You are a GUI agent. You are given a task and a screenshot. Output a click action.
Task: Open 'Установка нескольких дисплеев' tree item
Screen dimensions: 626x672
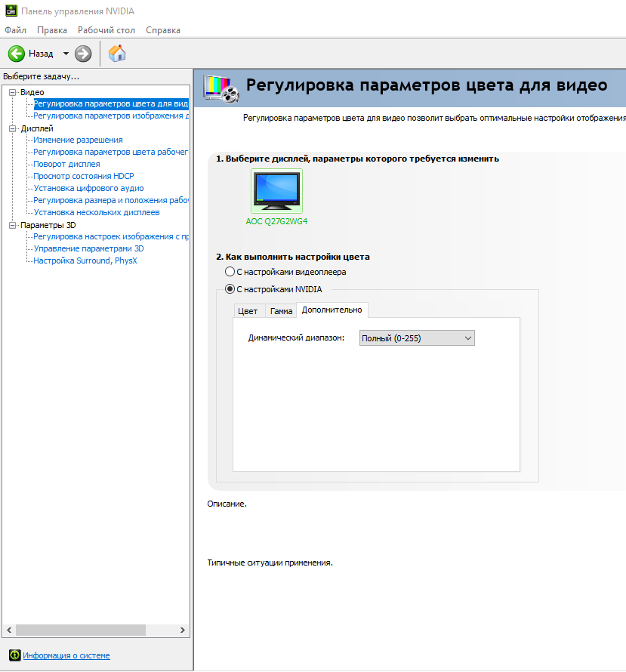[x=97, y=212]
